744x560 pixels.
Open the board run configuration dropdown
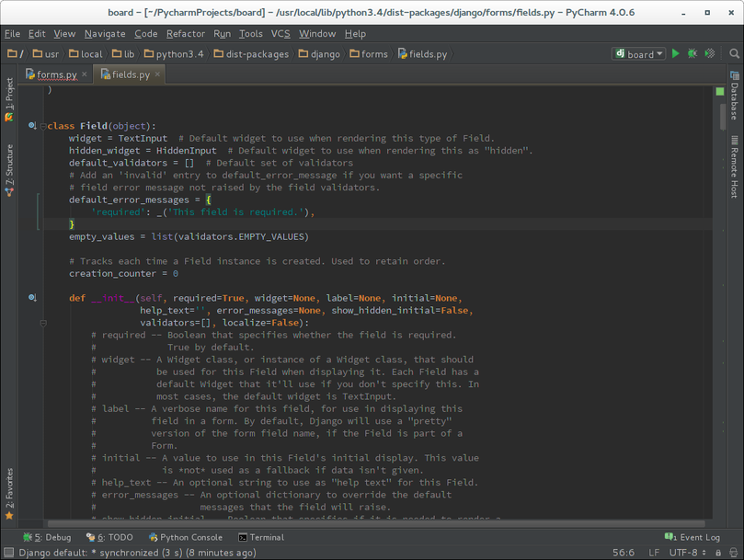coord(638,53)
